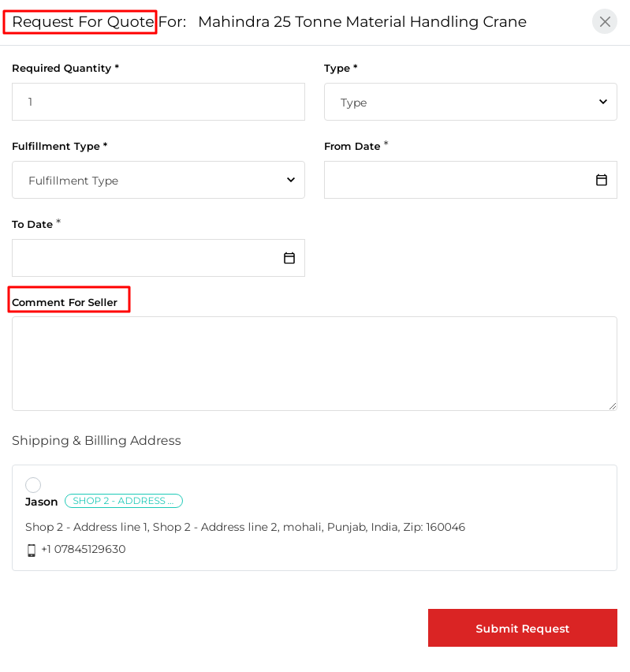630x672 pixels.
Task: Close the Request For Quote dialog
Action: (605, 21)
